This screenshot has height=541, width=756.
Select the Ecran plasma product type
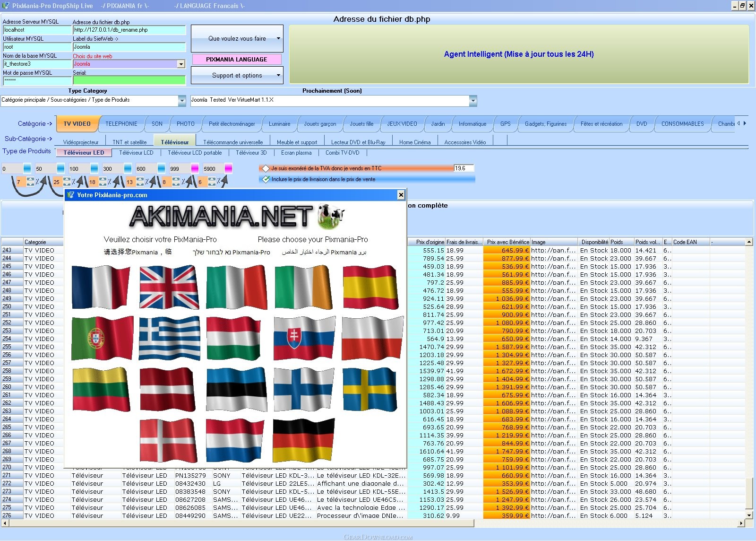click(296, 153)
